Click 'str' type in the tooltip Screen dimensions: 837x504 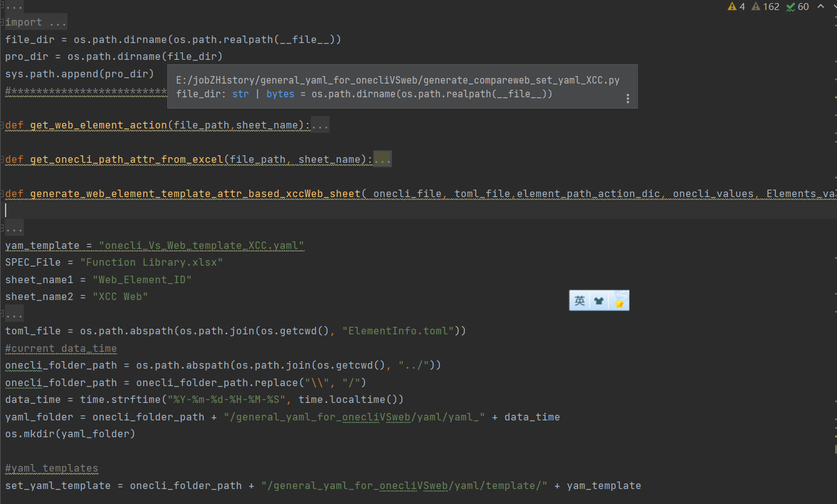(x=240, y=94)
